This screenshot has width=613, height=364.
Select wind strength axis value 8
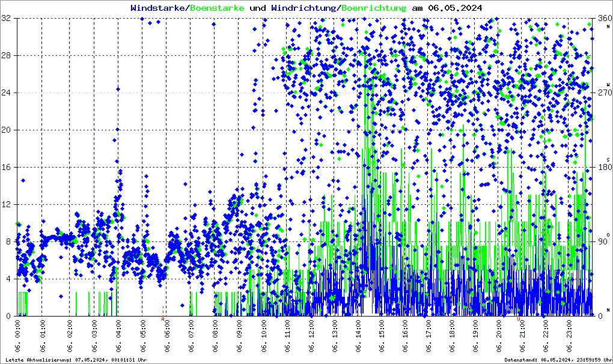click(x=8, y=241)
